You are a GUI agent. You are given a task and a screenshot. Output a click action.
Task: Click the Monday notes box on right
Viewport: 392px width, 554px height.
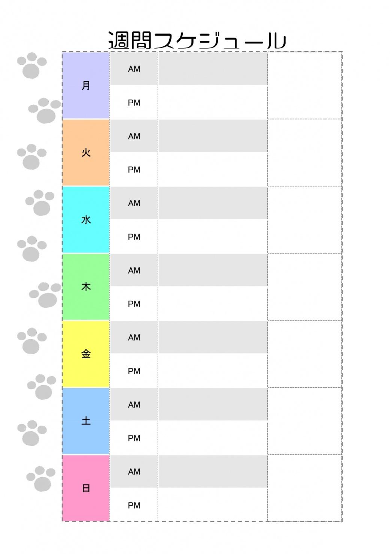304,85
